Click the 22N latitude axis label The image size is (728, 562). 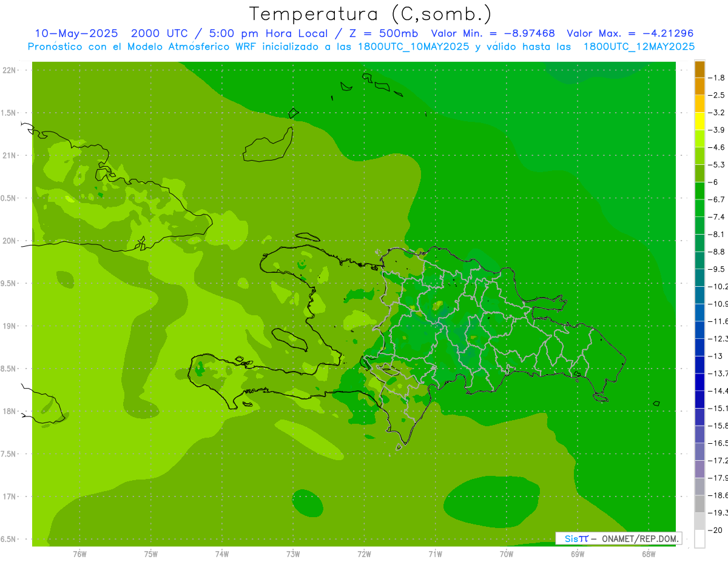(x=9, y=70)
